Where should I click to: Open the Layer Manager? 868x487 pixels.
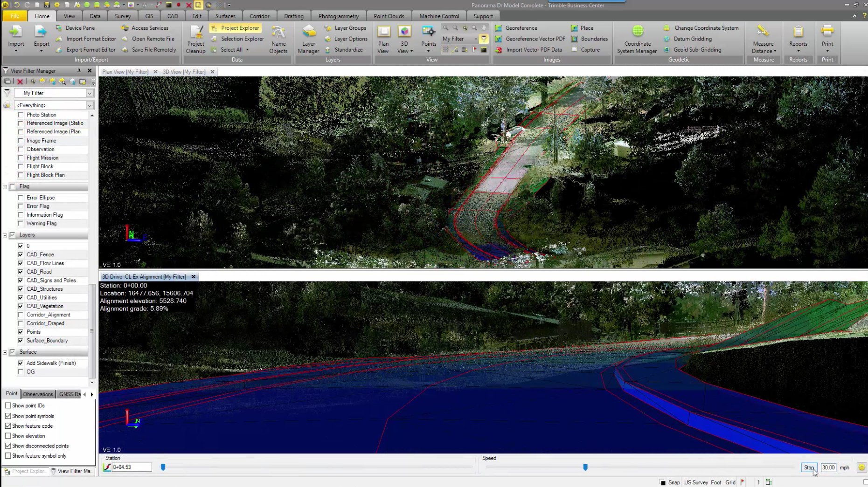point(308,39)
